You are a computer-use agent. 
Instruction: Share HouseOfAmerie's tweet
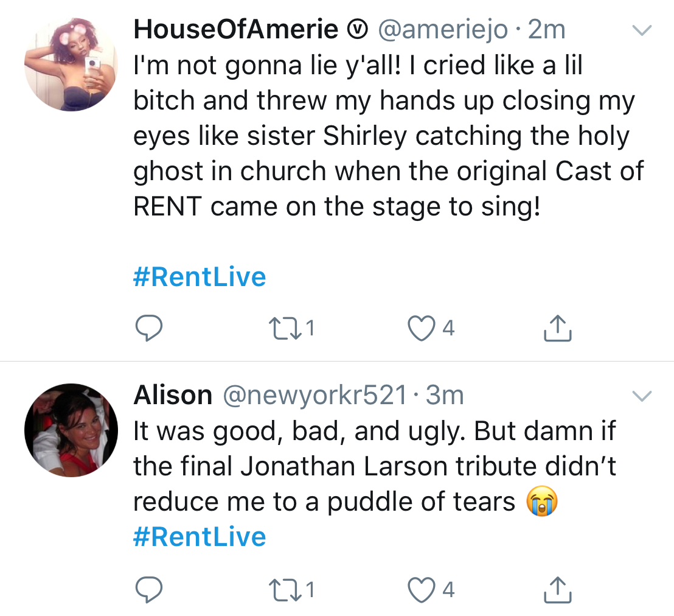(557, 329)
